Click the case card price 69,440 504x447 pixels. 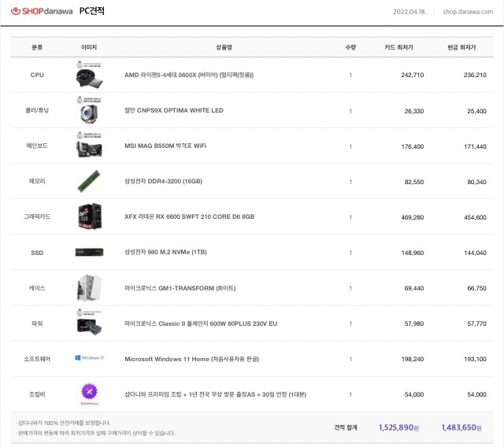pyautogui.click(x=414, y=288)
